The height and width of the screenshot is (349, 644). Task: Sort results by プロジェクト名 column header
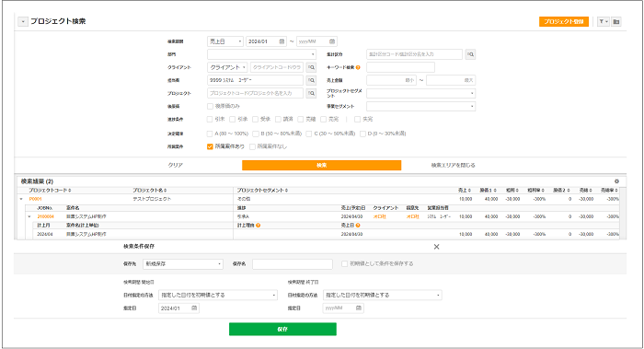tap(149, 191)
